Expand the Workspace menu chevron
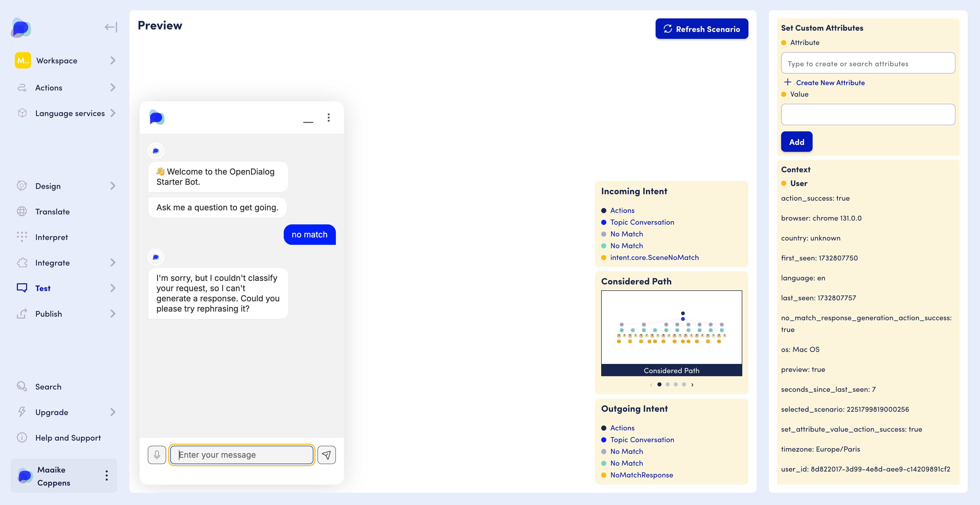The image size is (980, 505). (x=113, y=61)
